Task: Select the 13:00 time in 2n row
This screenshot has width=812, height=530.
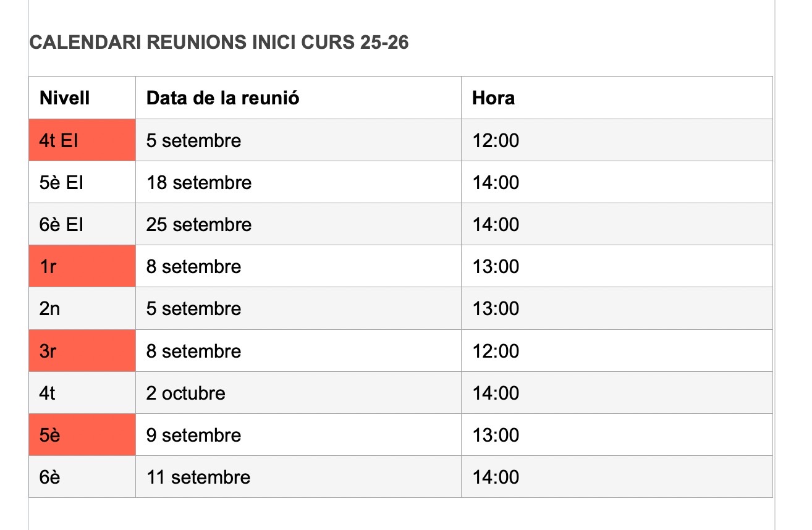Action: click(x=496, y=308)
